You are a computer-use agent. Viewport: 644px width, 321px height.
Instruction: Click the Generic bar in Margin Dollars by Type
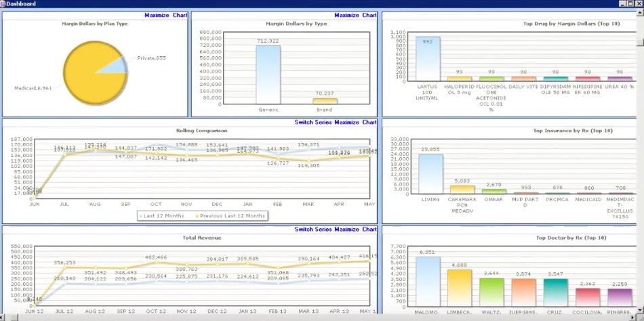(x=268, y=74)
